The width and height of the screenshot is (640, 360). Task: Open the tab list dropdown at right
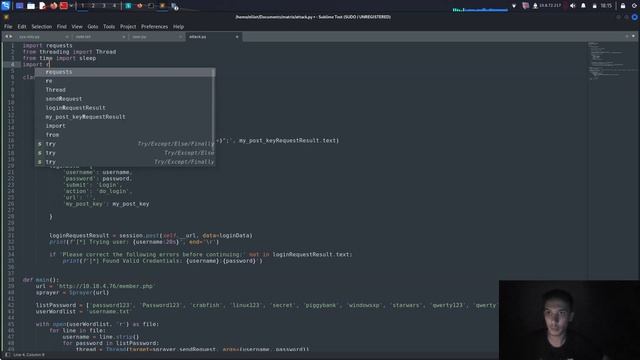coord(633,36)
